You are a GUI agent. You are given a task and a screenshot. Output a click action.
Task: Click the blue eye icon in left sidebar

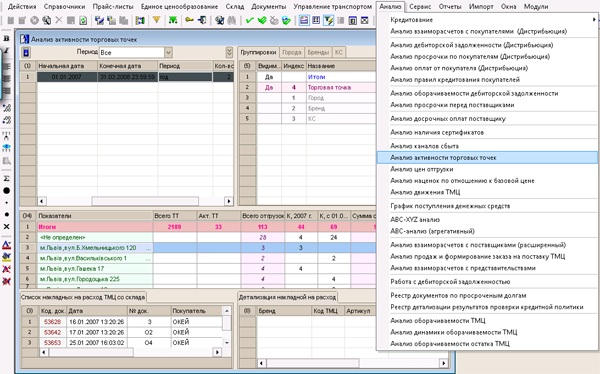pos(7,147)
